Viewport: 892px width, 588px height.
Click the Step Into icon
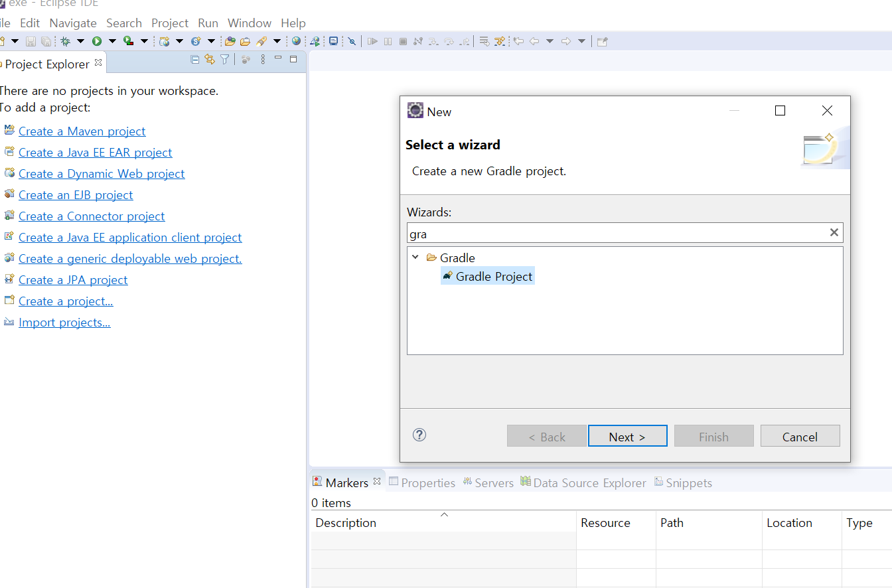433,41
